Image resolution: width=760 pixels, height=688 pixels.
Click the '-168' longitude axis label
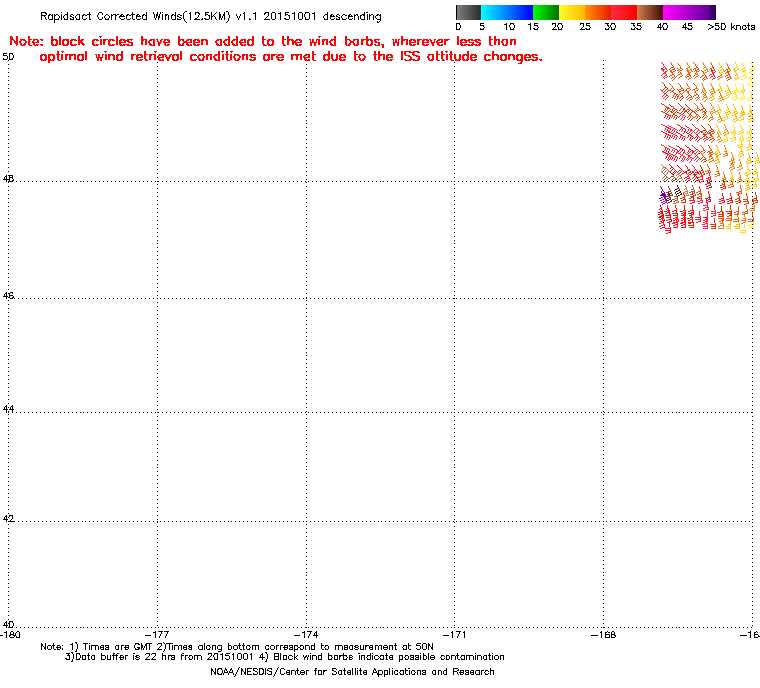603,635
